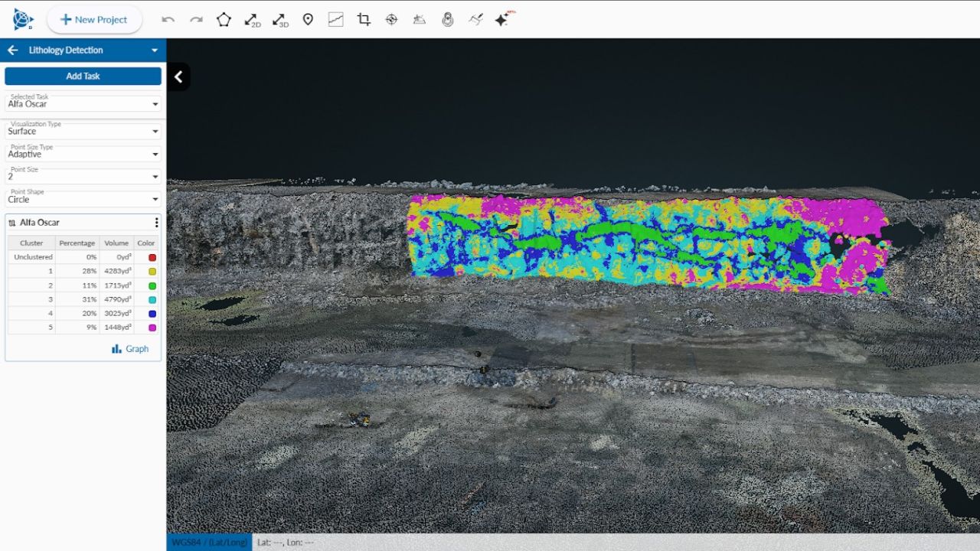
Task: Click the undo arrow
Action: coord(168,20)
